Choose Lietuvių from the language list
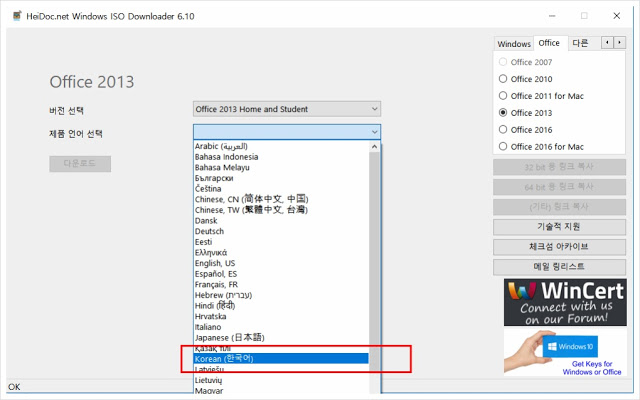The image size is (640, 400). click(x=281, y=380)
